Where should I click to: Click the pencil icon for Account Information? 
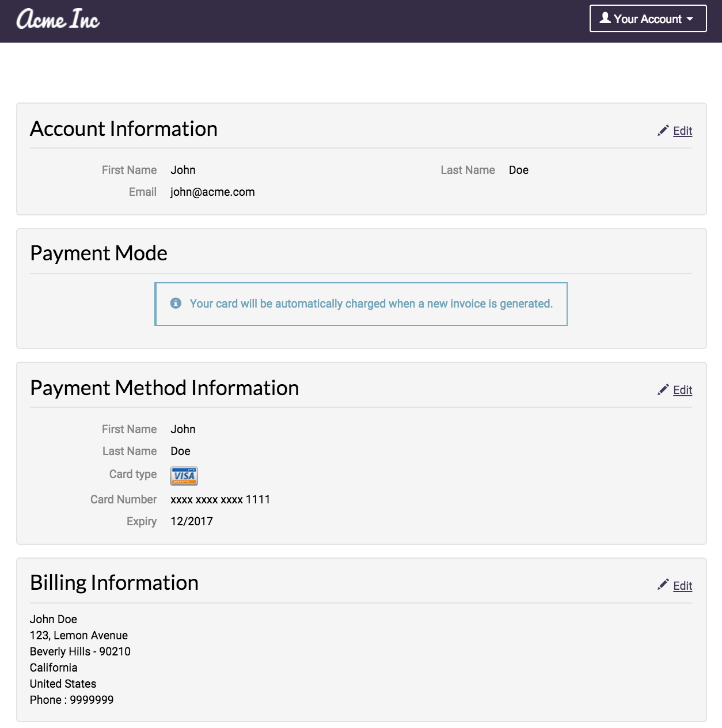point(663,131)
